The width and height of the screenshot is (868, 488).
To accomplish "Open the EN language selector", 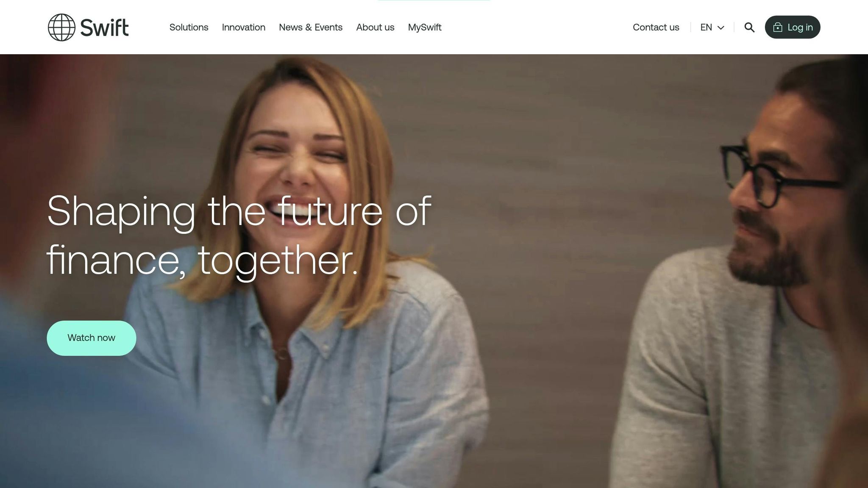I will [712, 27].
